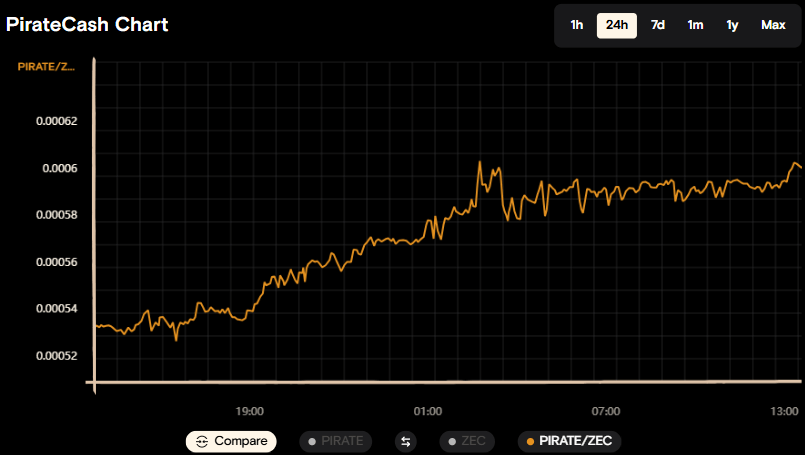805x455 pixels.
Task: Click the 0.0006 y-axis price label
Action: 59,168
